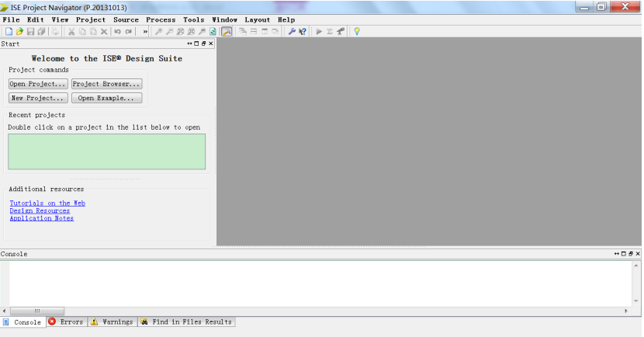The height and width of the screenshot is (337, 644).
Task: Click the Open Example... button
Action: [x=107, y=98]
